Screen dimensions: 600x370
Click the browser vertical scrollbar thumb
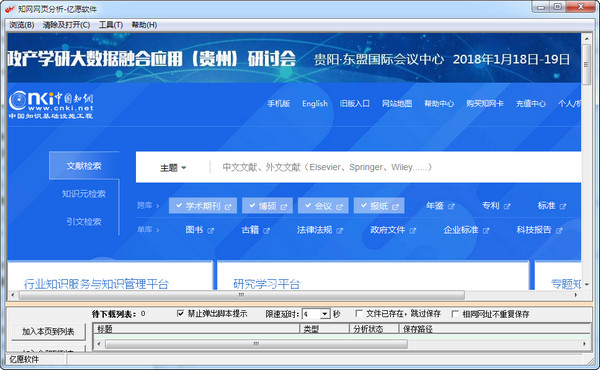tap(586, 64)
